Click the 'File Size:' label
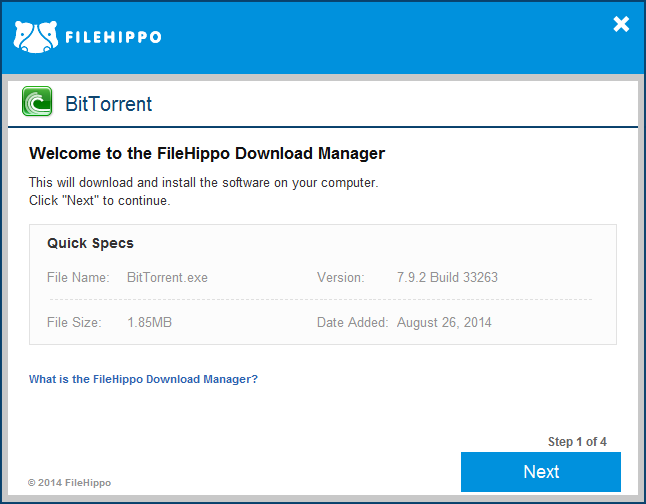Viewport: 646px width, 504px height. 74,322
